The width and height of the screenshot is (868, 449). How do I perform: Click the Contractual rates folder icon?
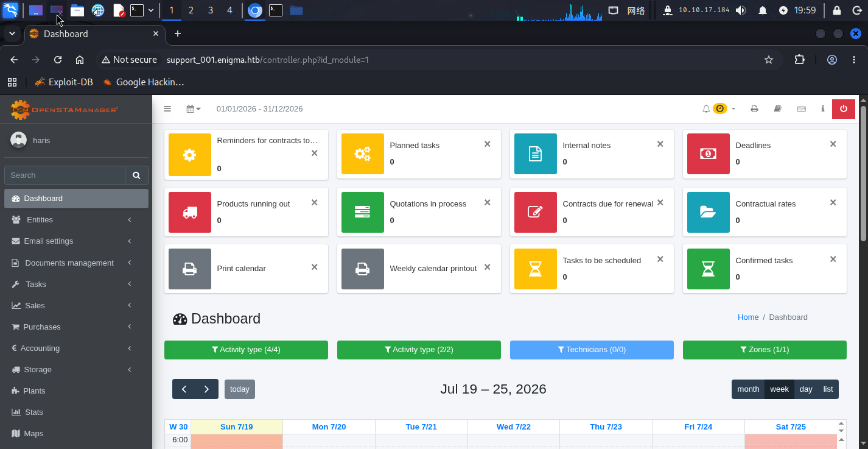(709, 212)
